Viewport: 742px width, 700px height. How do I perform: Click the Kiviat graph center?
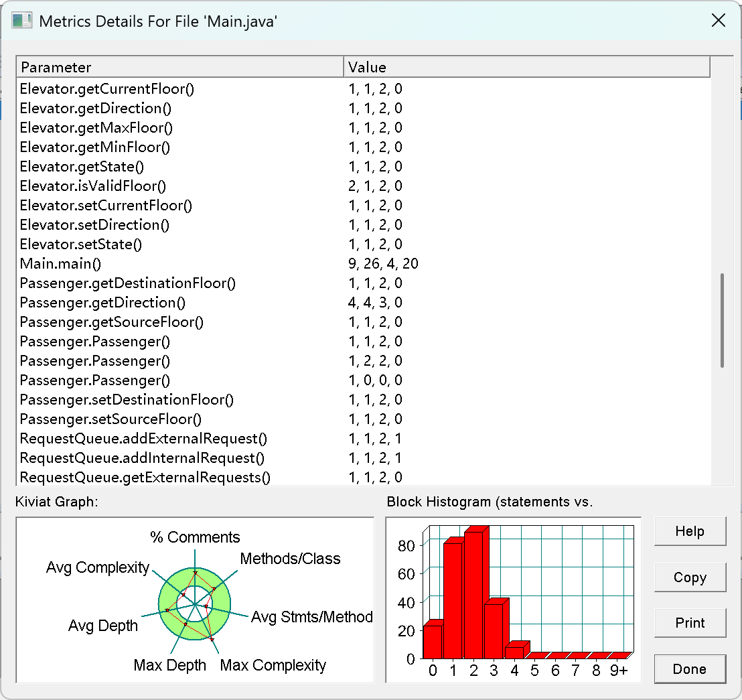194,604
